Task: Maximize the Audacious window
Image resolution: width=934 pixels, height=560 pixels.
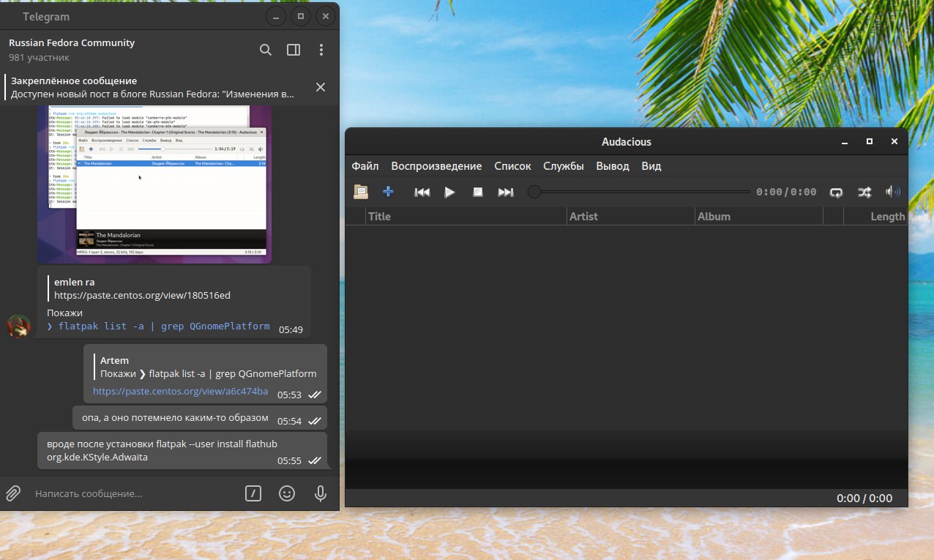Action: click(870, 142)
